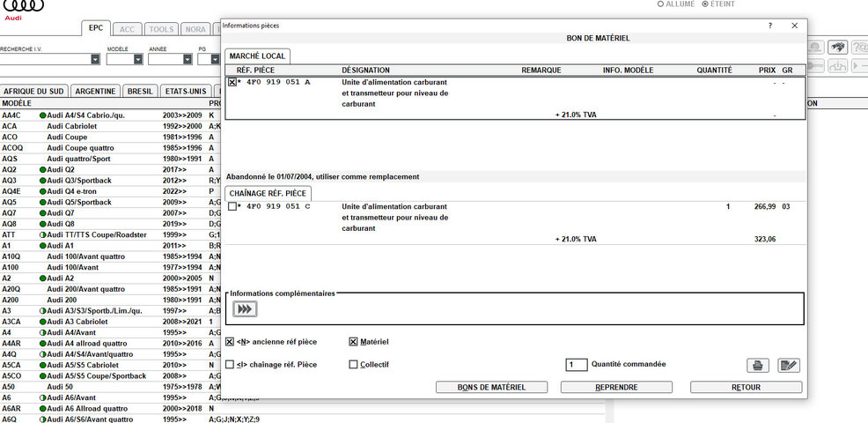Select the CHAÎNAGE RÉF. PIÈCE tab
This screenshot has height=423, width=868.
pos(269,194)
